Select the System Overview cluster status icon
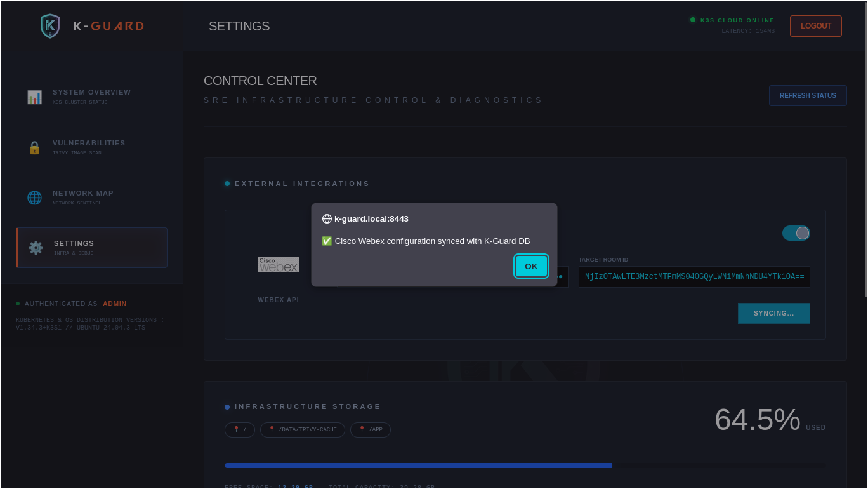This screenshot has height=489, width=868. tap(34, 97)
